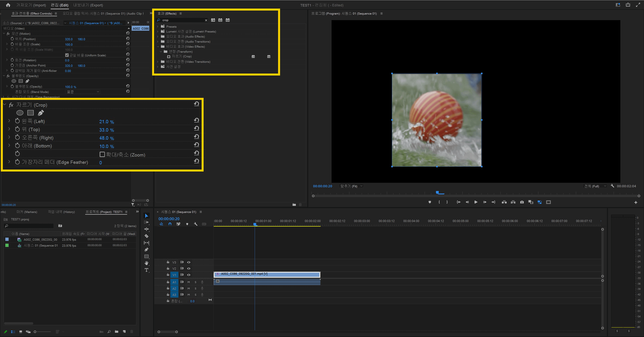Viewport: 644px width, 337px height.
Task: Hide track V2 with its eye icon
Action: [x=189, y=269]
